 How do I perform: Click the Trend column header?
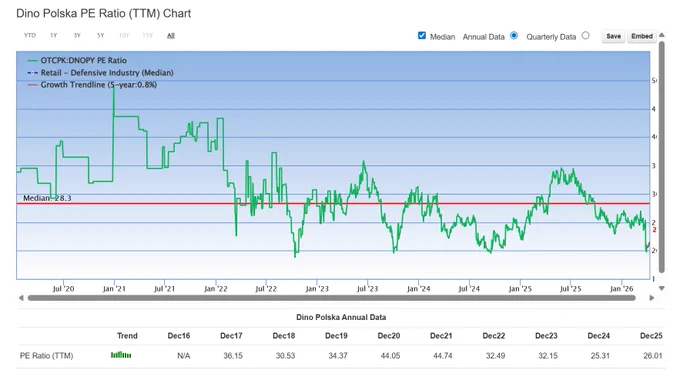(127, 336)
